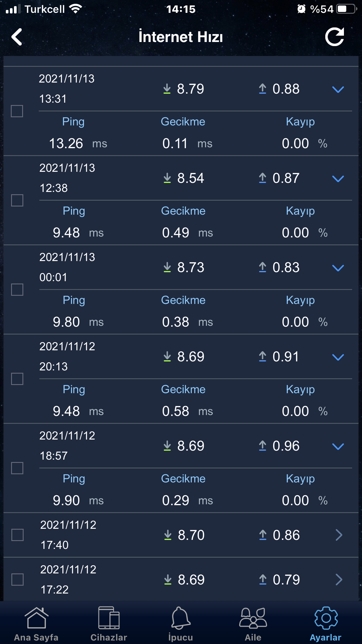Select the Ayarlar gear icon
The height and width of the screenshot is (644, 362).
coord(326,618)
